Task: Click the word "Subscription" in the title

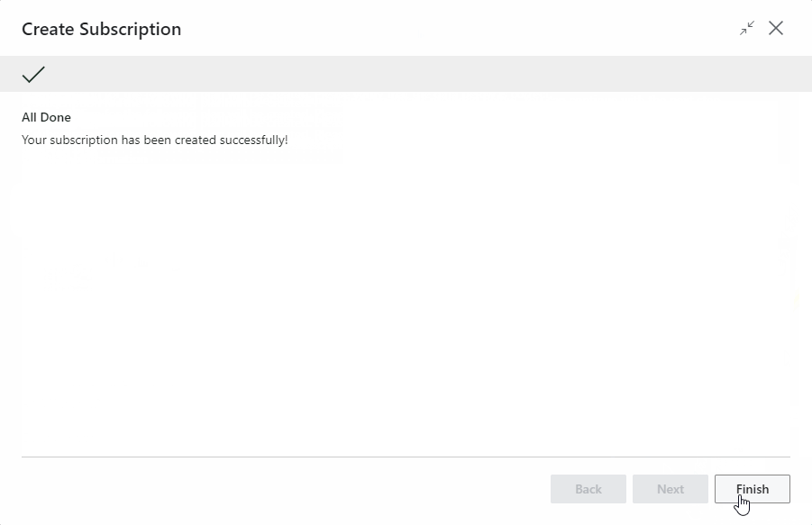Action: click(130, 29)
